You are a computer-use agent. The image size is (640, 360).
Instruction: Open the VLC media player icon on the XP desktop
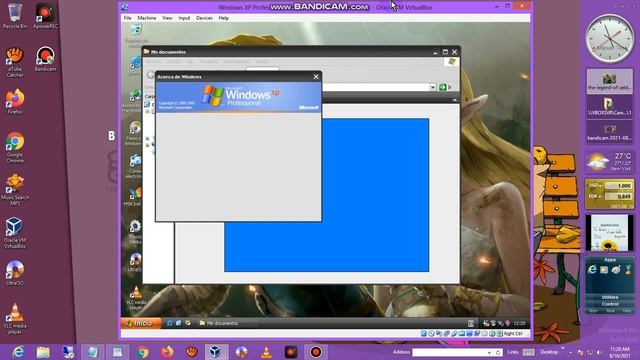136,298
